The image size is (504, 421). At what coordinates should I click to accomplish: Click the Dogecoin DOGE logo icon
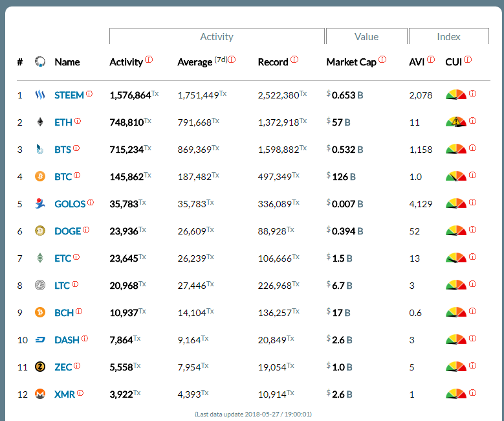[x=40, y=231]
